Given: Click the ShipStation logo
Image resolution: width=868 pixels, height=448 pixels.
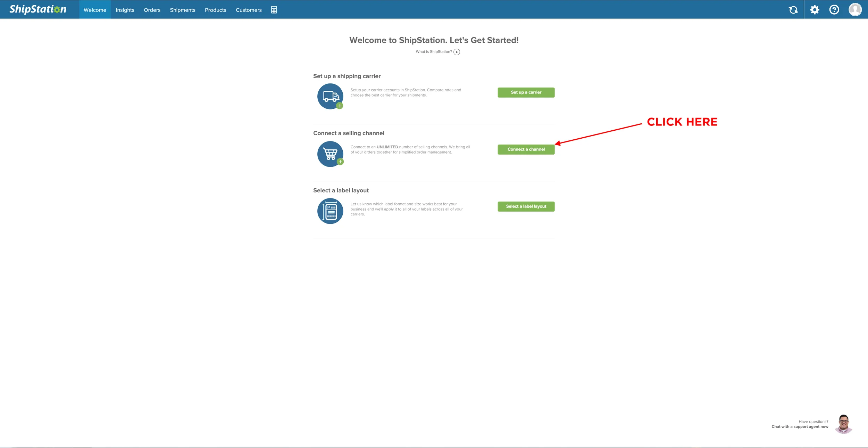Looking at the screenshot, I should (38, 9).
